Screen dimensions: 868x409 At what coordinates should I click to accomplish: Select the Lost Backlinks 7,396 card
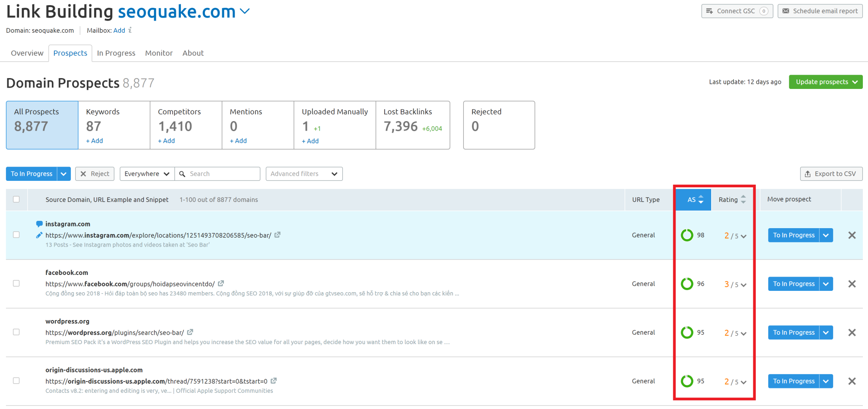pyautogui.click(x=413, y=125)
